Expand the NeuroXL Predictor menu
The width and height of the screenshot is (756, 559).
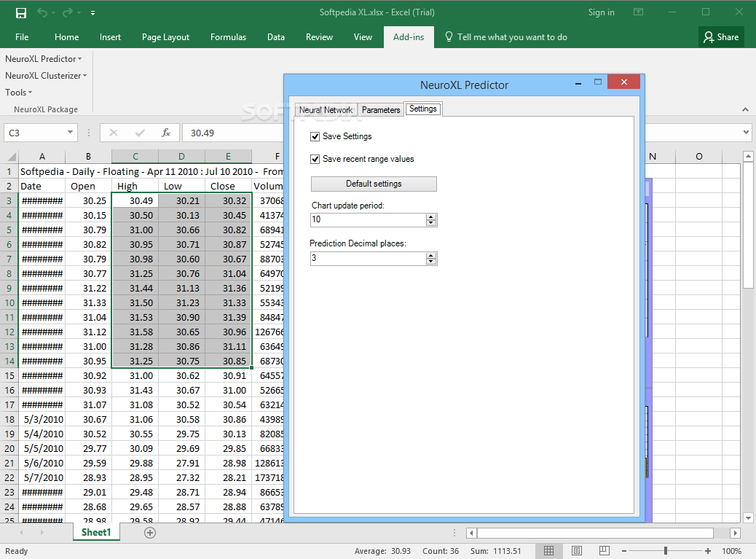pyautogui.click(x=44, y=59)
